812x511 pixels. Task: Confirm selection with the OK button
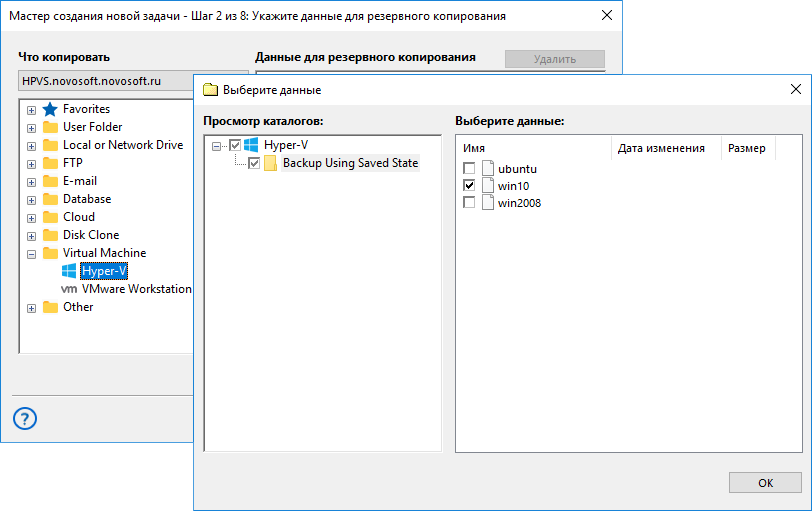click(x=765, y=483)
